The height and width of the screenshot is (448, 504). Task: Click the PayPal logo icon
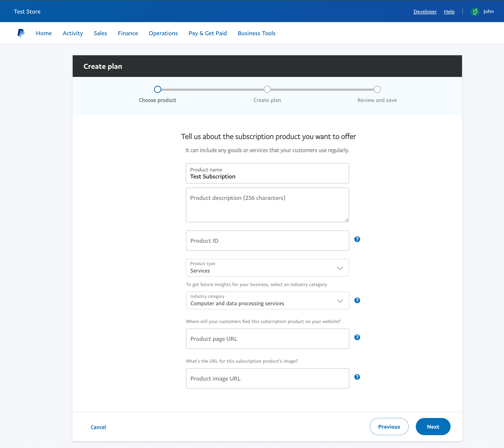[21, 33]
